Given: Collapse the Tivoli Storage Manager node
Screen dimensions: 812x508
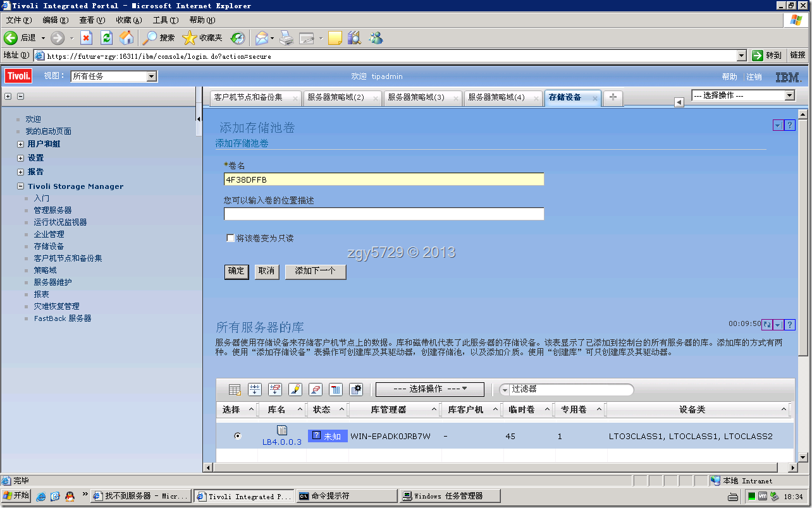Looking at the screenshot, I should 20,186.
